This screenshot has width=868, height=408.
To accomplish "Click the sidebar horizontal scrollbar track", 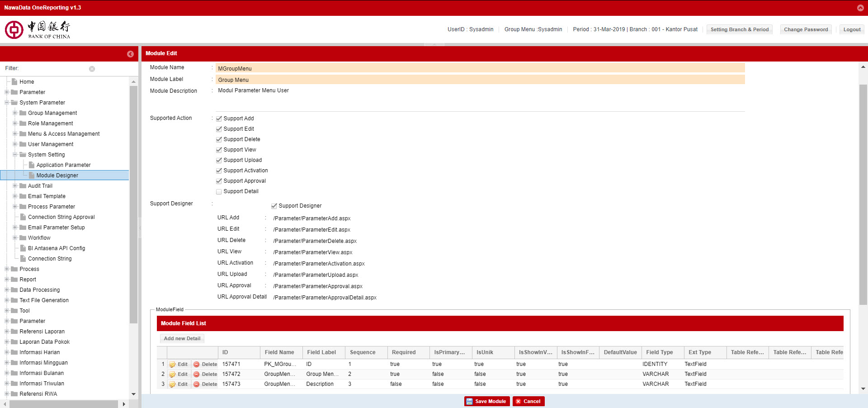I will pos(63,404).
